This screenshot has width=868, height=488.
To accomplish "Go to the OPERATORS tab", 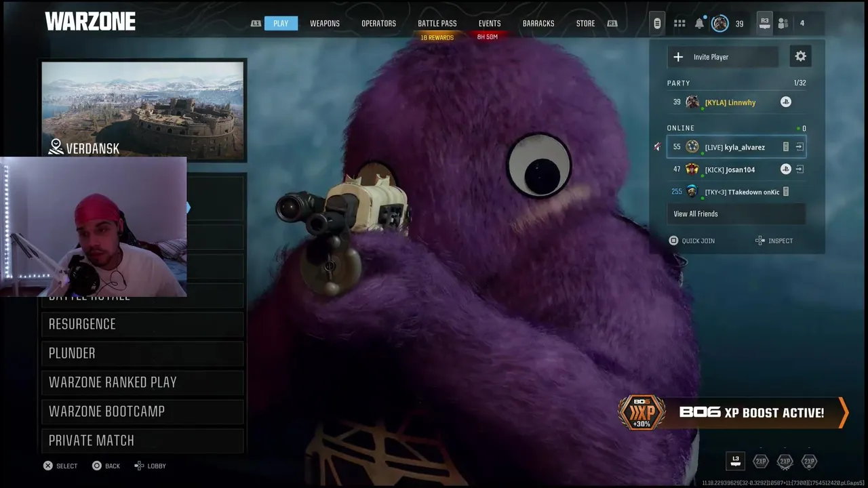I will [x=378, y=23].
